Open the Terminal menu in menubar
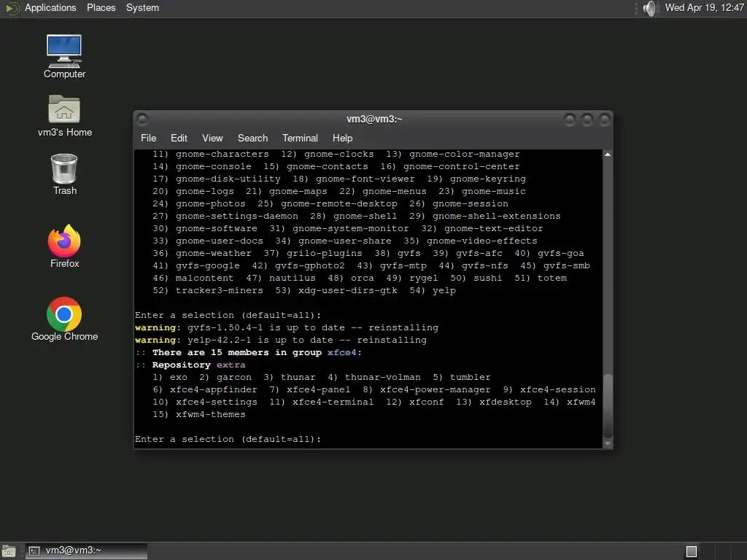 coord(300,138)
